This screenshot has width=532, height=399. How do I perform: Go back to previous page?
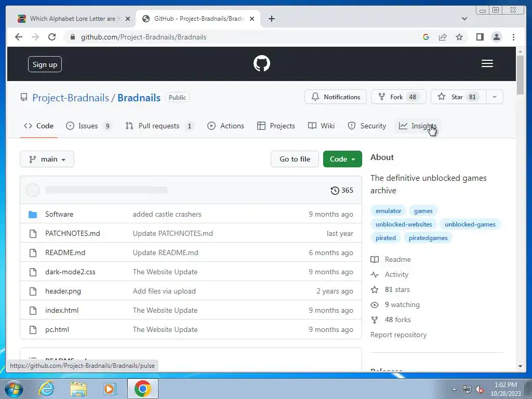pos(19,37)
